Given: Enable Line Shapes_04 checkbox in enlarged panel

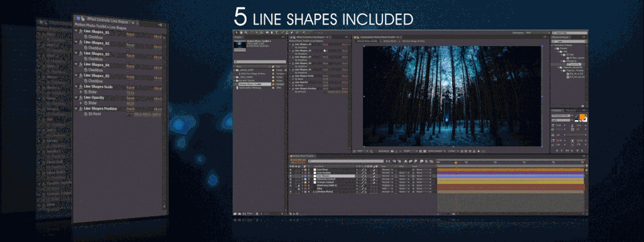Looking at the screenshot, I should [128, 72].
